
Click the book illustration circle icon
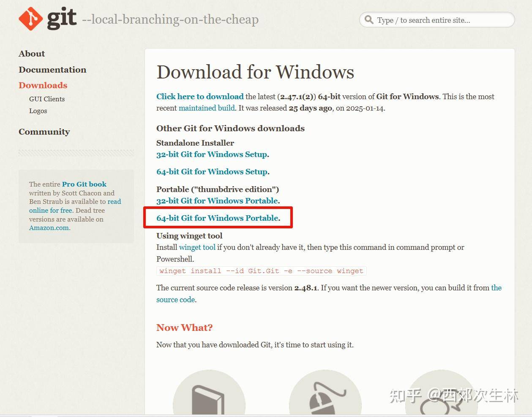[209, 393]
